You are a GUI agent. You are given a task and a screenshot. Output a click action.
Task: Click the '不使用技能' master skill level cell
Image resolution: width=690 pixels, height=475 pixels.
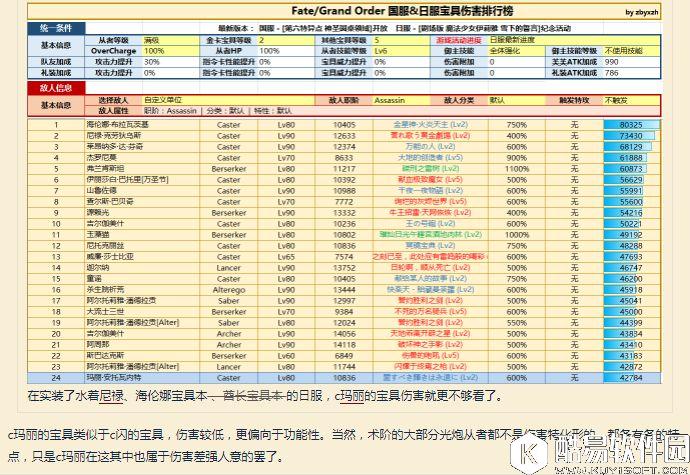632,51
